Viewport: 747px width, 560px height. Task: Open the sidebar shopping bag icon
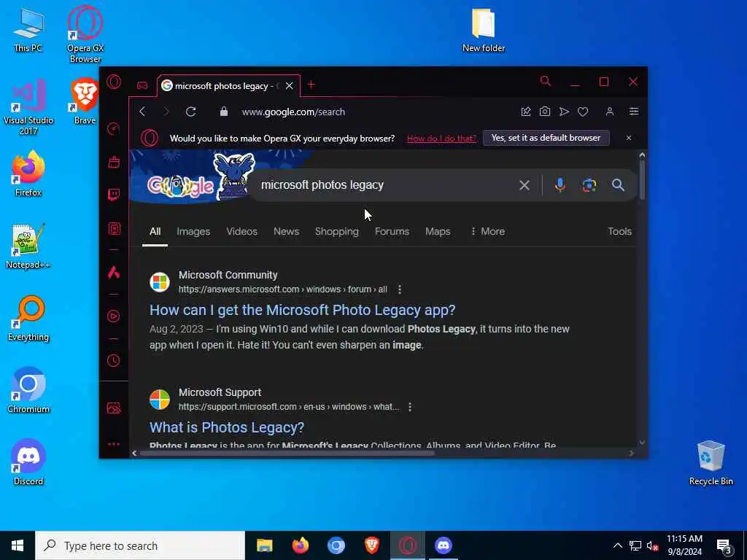click(114, 162)
